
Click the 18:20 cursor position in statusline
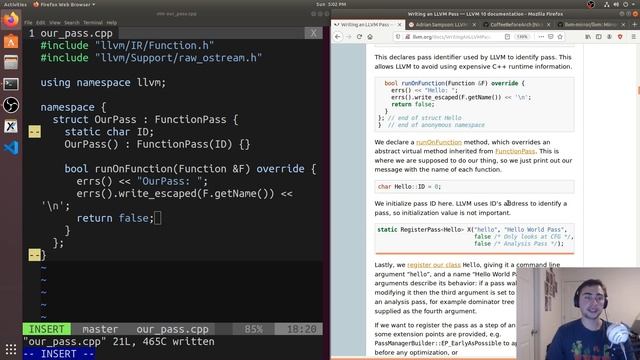tap(301, 329)
